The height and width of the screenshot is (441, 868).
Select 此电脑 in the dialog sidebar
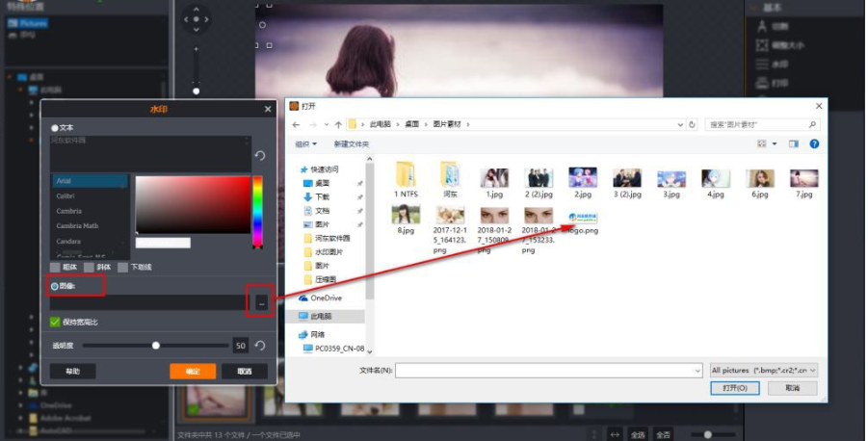[x=315, y=316]
